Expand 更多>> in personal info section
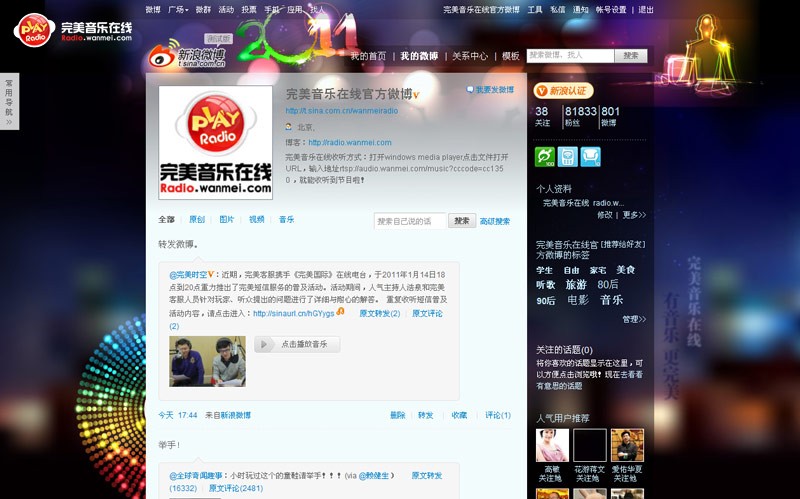 coord(634,215)
